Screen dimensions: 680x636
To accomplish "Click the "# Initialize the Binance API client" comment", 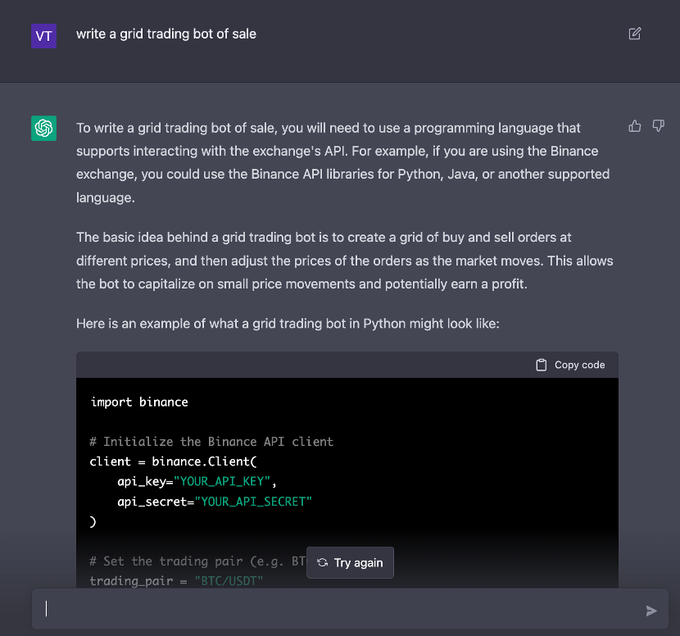I will click(211, 442).
